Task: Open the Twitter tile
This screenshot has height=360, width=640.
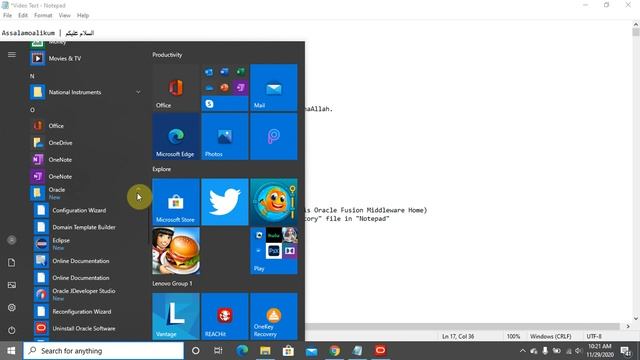Action: (x=225, y=202)
